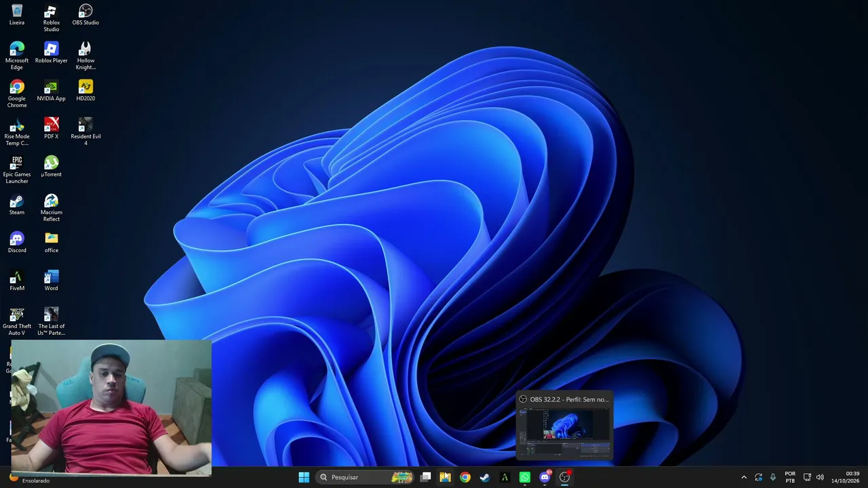The height and width of the screenshot is (488, 868).
Task: Select the HD2020 desktop icon
Action: [85, 91]
